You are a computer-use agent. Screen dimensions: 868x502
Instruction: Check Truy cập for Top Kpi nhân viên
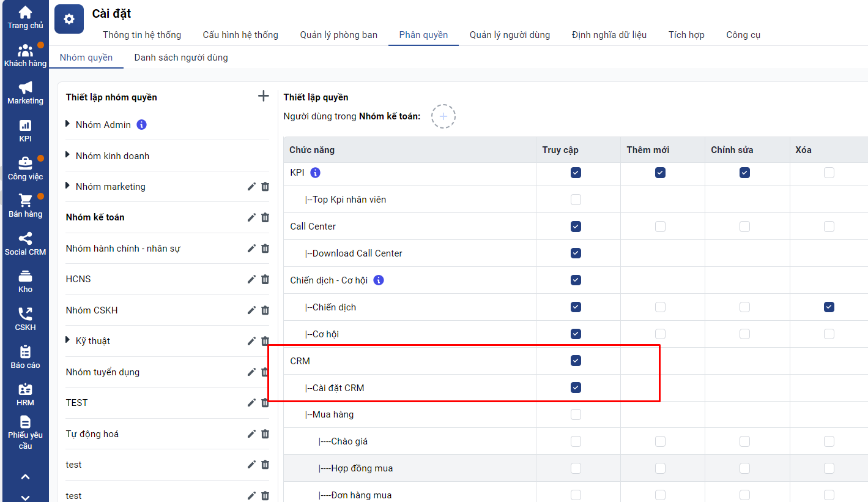[x=576, y=200]
